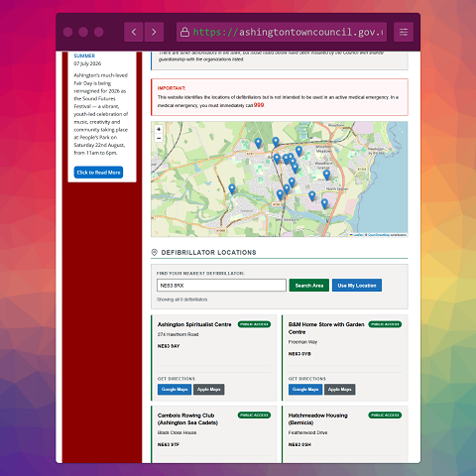Screen dimensions: 476x476
Task: Open Apple Maps directions for Ashington Spiritualist Centre
Action: click(209, 390)
